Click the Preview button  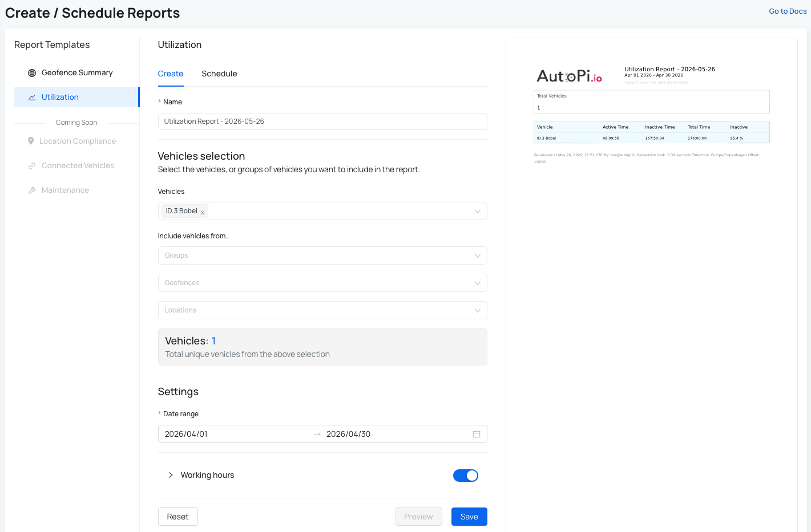(419, 517)
